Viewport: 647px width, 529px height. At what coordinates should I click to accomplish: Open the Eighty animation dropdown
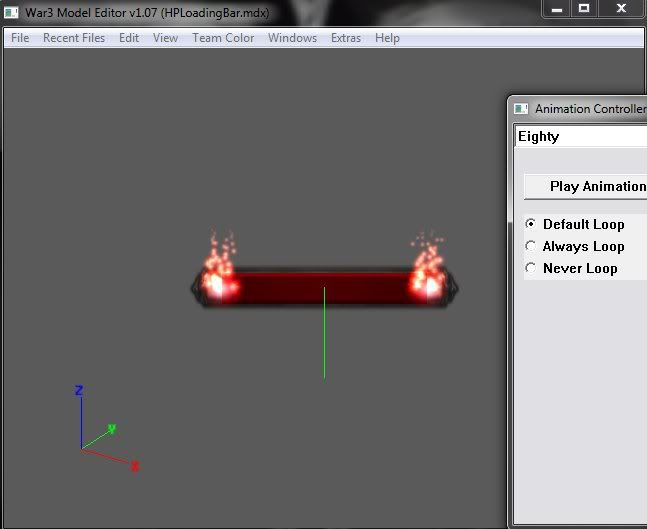581,137
